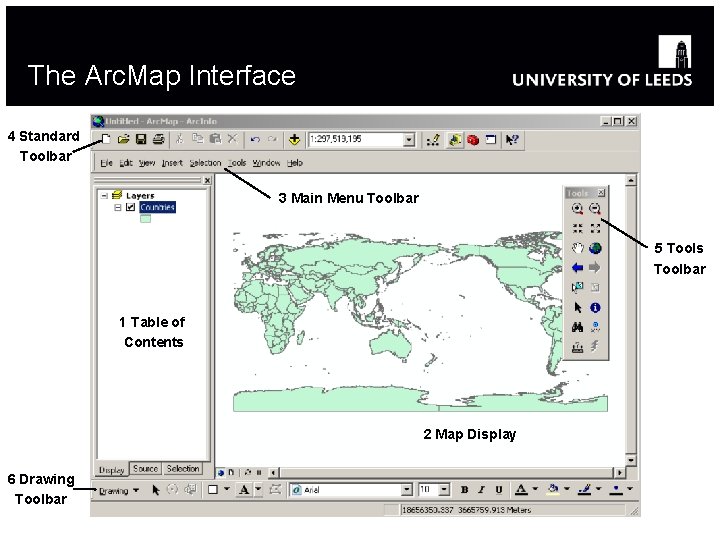This screenshot has width=720, height=540.
Task: Redo the undone action
Action: (x=272, y=139)
